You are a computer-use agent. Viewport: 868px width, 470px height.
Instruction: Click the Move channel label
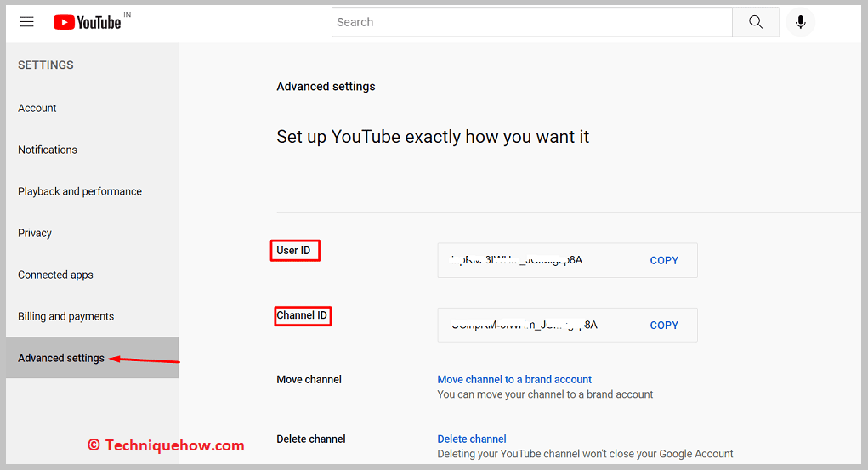tap(309, 379)
